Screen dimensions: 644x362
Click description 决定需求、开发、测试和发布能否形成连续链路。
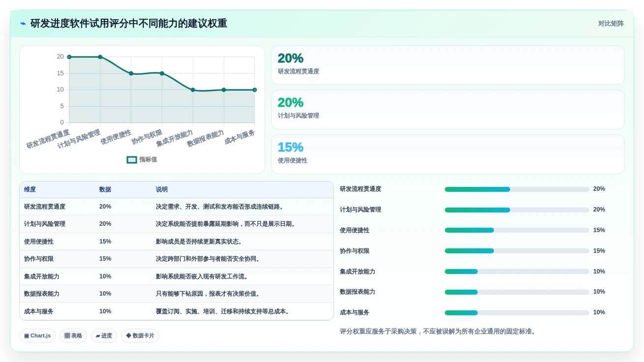coord(221,207)
